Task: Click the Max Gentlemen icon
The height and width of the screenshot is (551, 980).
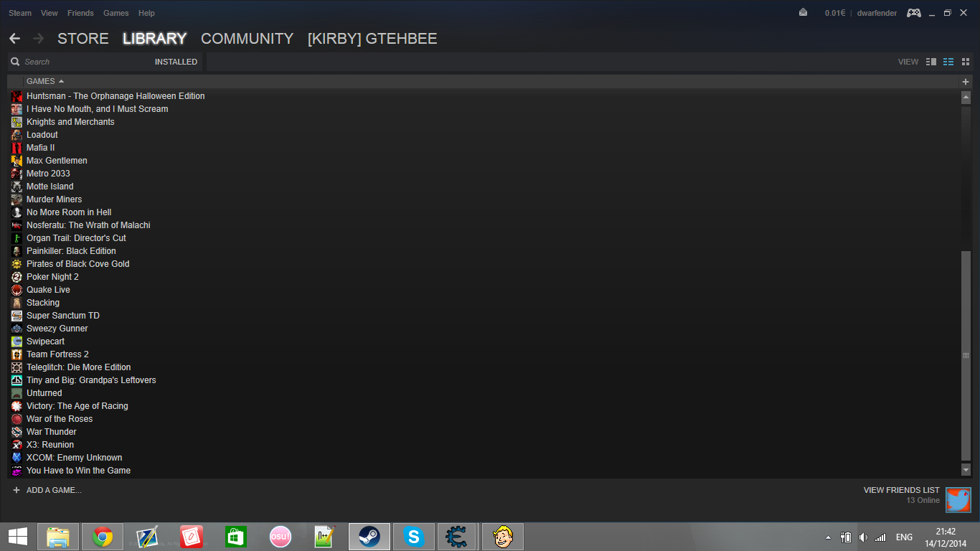Action: pos(17,161)
